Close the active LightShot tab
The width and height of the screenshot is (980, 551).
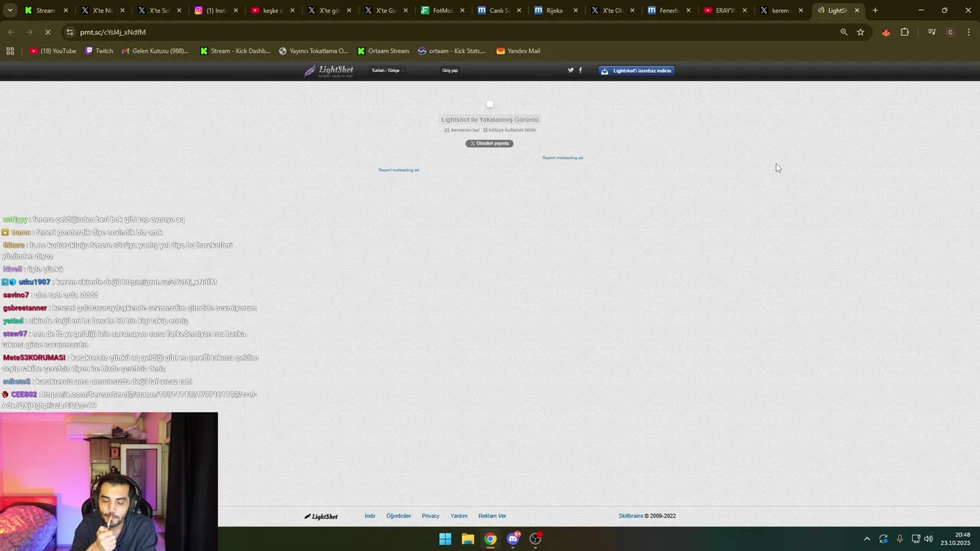click(857, 11)
